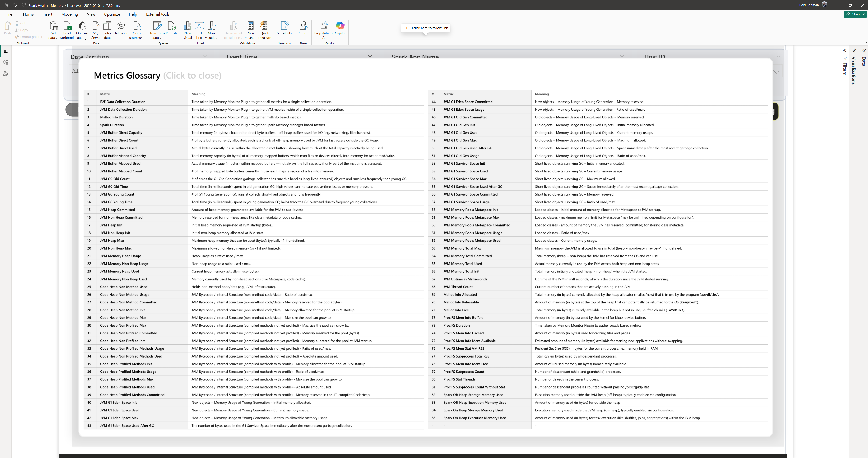Collapse the ribbon with the chevron
This screenshot has height=458, width=868.
(x=866, y=43)
